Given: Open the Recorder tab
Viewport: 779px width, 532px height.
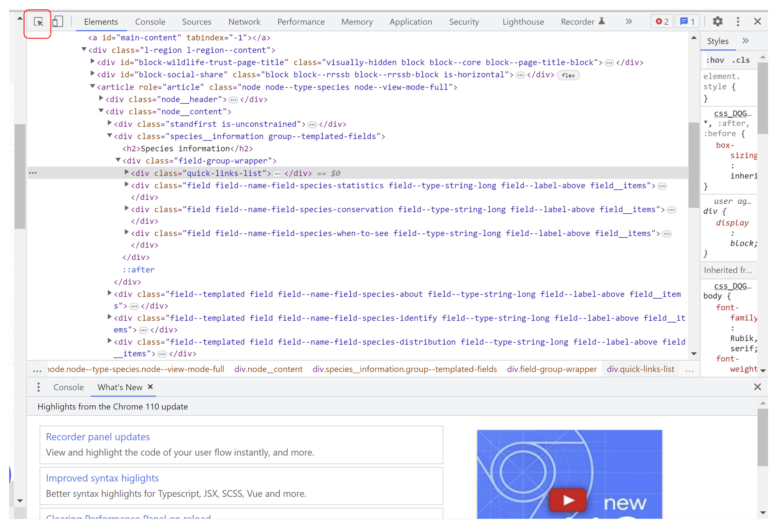Looking at the screenshot, I should (x=583, y=22).
